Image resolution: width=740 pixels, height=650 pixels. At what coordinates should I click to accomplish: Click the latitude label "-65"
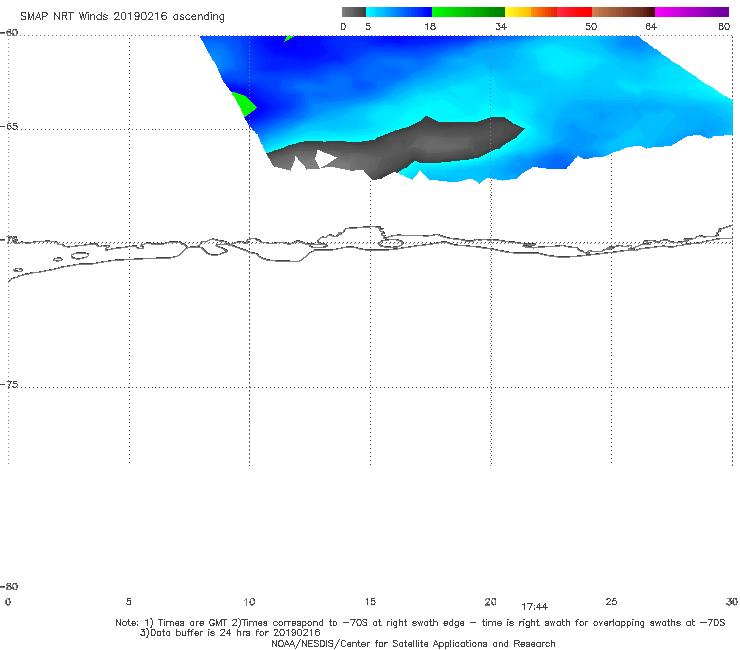pyautogui.click(x=10, y=127)
